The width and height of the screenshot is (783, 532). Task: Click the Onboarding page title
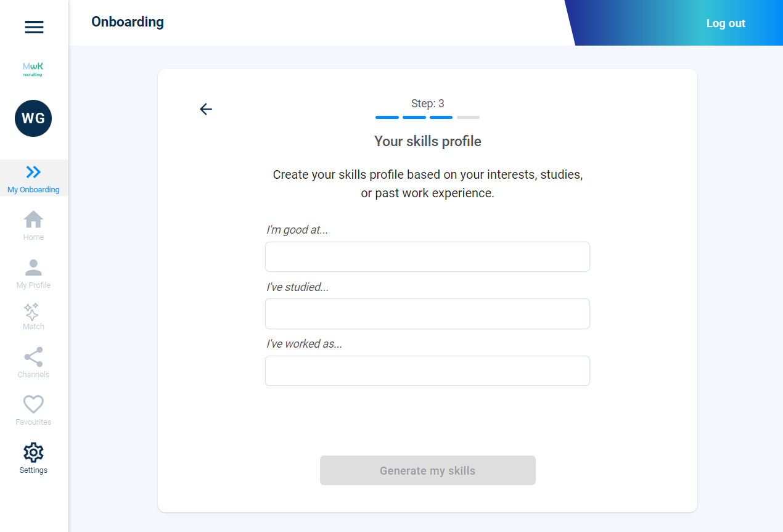click(128, 22)
